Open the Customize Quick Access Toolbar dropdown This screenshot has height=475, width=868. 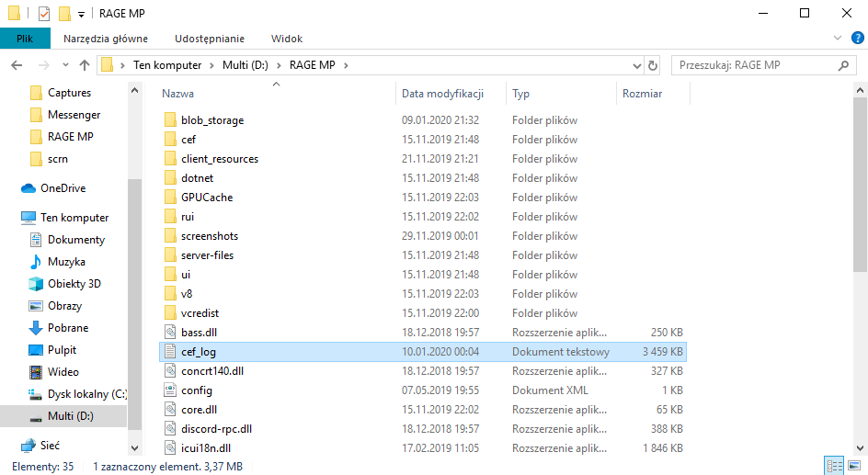coord(81,15)
